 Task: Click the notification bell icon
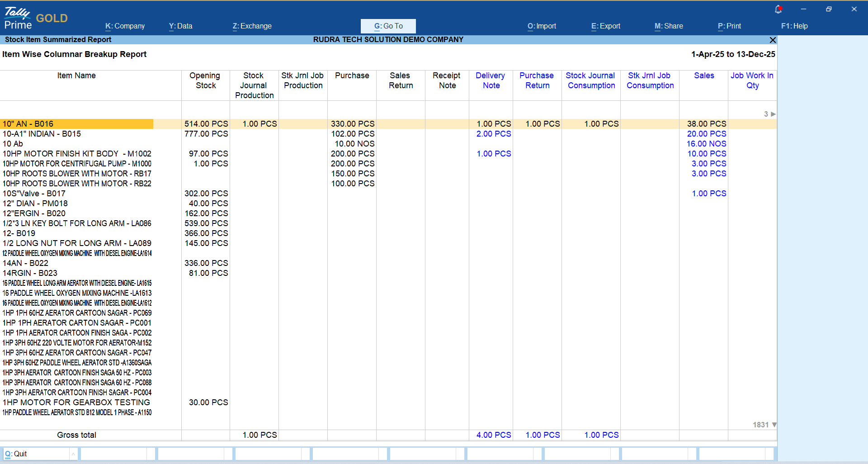click(x=778, y=9)
